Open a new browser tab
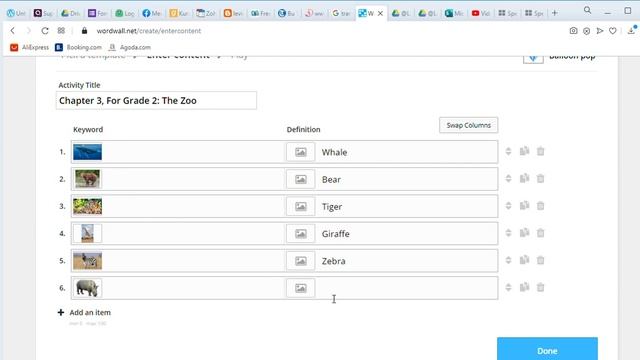The image size is (640, 360). [x=554, y=13]
